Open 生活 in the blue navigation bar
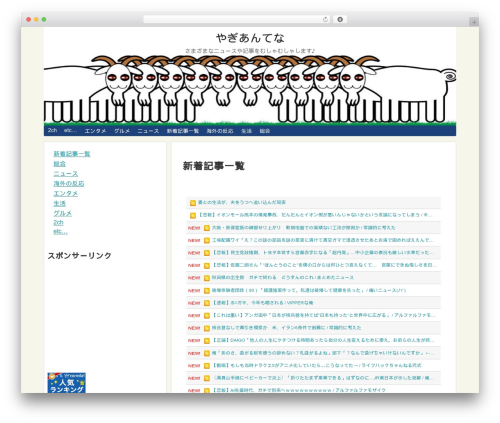Image resolution: width=500 pixels, height=423 pixels. pyautogui.click(x=246, y=131)
